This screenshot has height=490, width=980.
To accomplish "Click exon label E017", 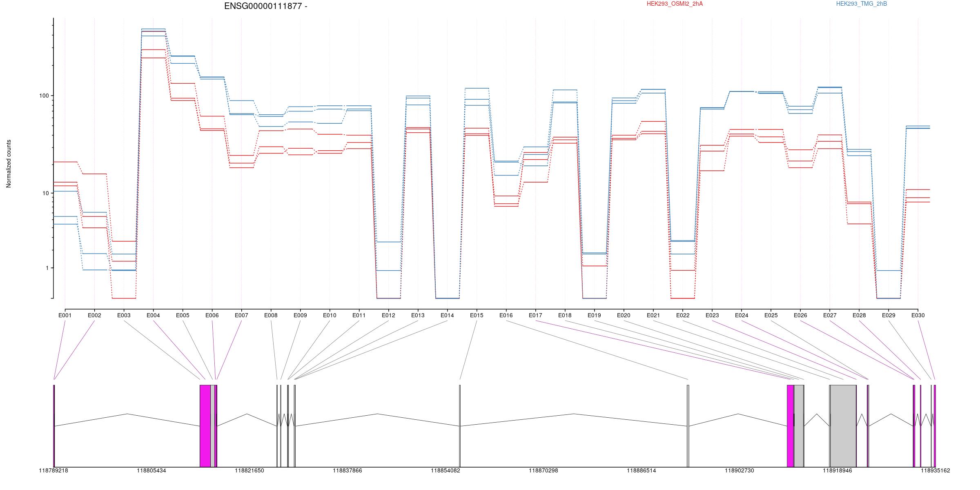I will 535,315.
